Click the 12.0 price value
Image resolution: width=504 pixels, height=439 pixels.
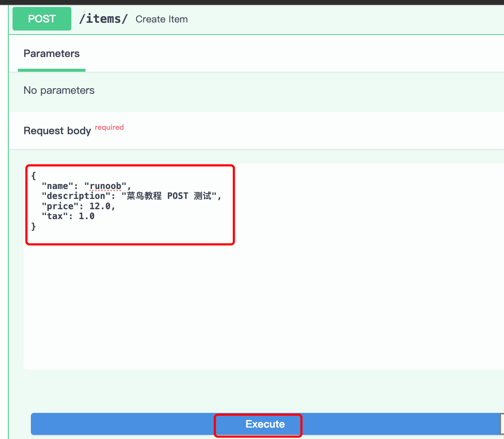click(100, 206)
